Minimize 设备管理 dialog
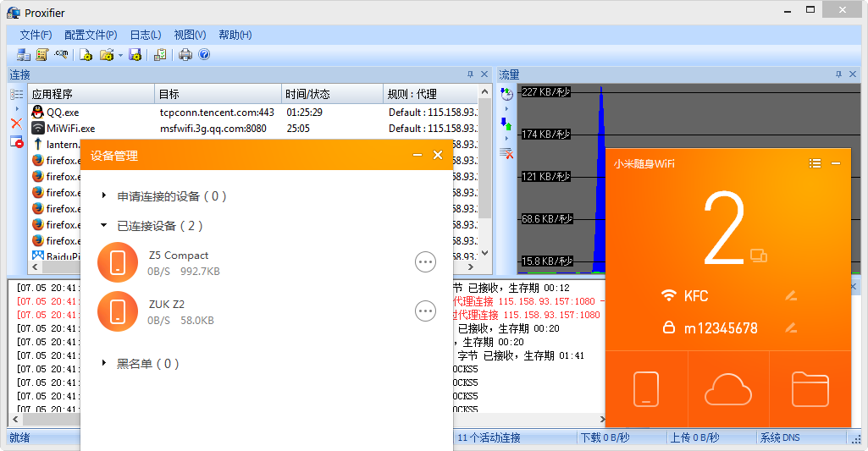This screenshot has height=451, width=868. (x=417, y=155)
